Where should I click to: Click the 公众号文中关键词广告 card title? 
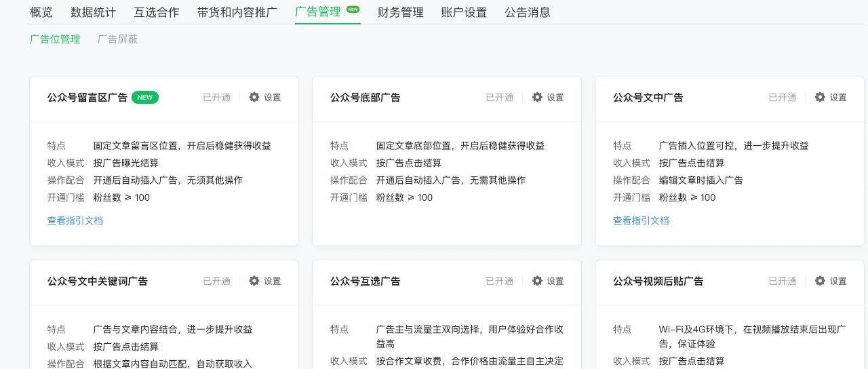98,281
